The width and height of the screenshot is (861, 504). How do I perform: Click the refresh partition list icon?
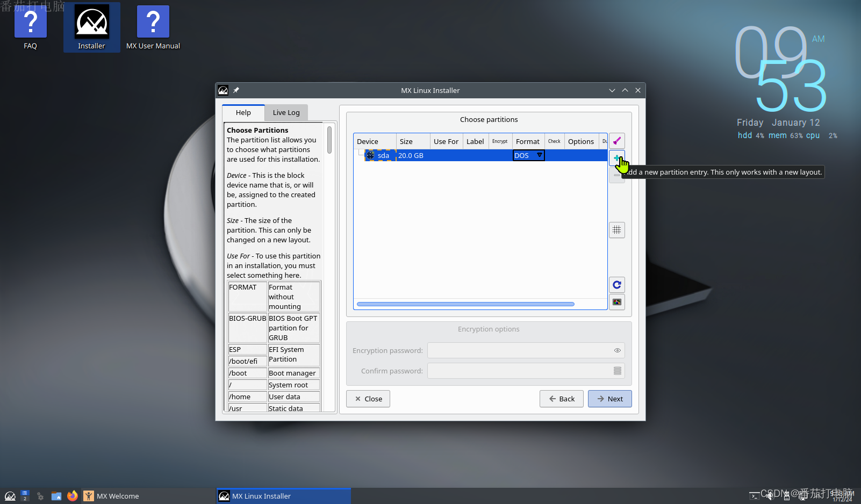(x=617, y=285)
